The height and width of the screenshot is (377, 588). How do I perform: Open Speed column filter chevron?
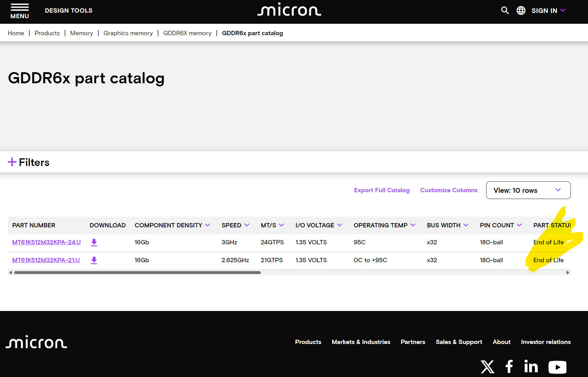[247, 225]
